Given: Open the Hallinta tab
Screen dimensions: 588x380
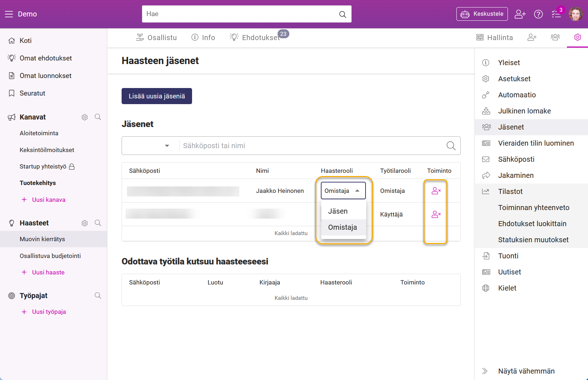Looking at the screenshot, I should (x=495, y=38).
